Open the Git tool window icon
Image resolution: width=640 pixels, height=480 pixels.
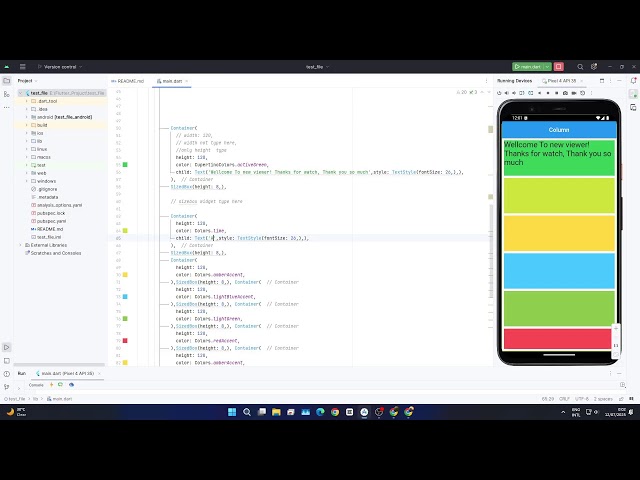7,387
